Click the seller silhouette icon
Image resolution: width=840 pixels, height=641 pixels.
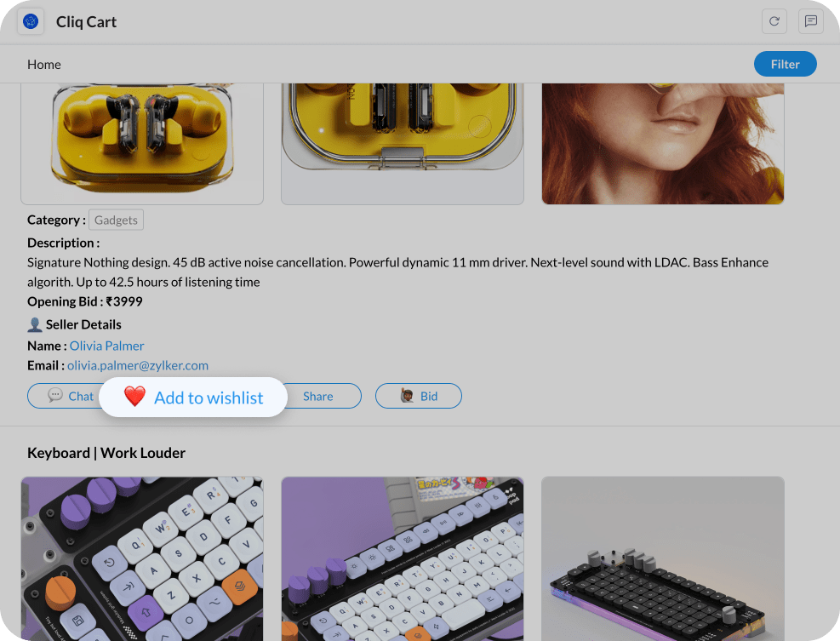coord(35,325)
